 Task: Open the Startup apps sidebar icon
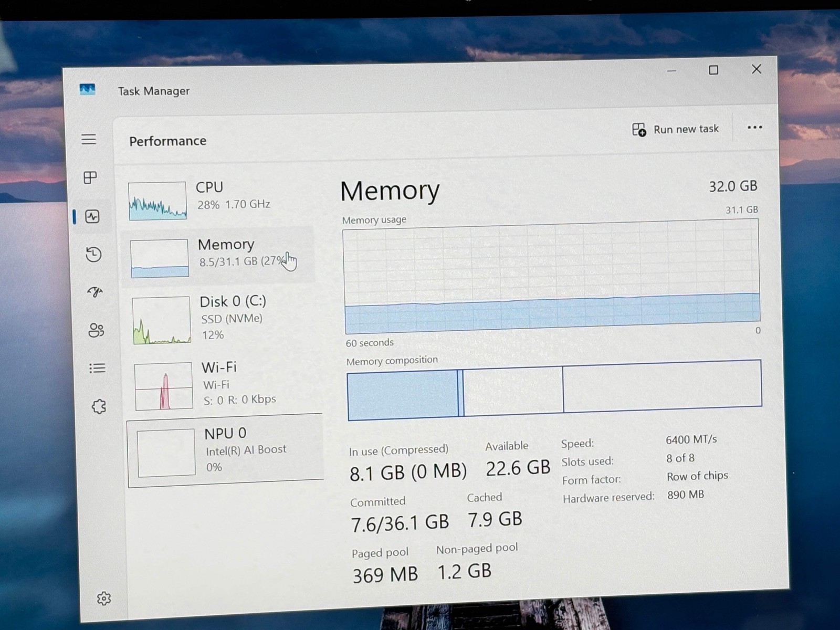point(95,292)
